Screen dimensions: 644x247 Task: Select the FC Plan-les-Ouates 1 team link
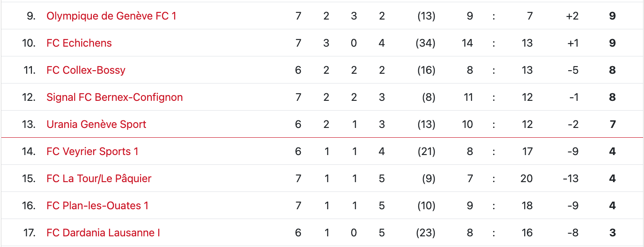click(x=97, y=206)
